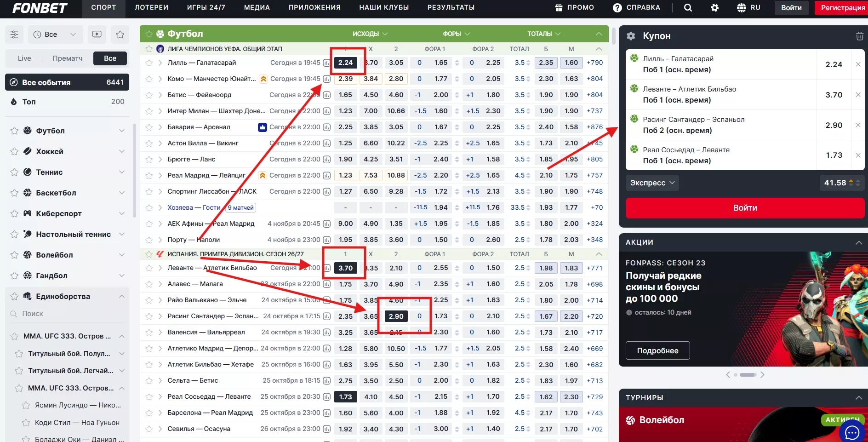This screenshot has width=868, height=442.
Task: Click the favorites star filter button
Action: [120, 34]
